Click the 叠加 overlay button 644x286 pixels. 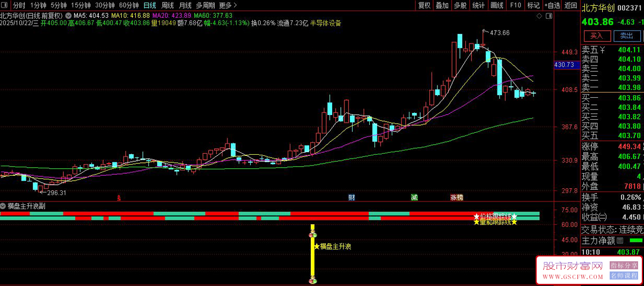point(442,5)
